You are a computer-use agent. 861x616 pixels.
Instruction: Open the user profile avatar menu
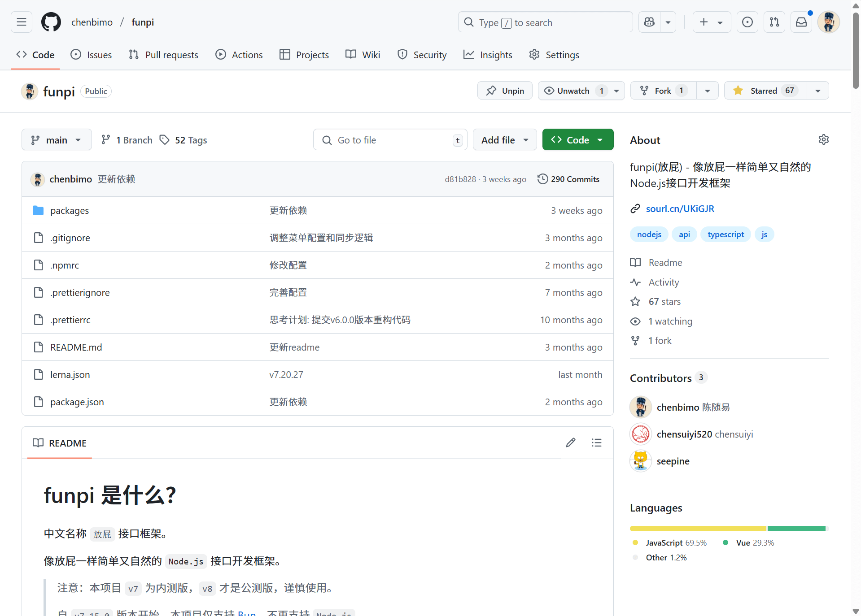(828, 22)
